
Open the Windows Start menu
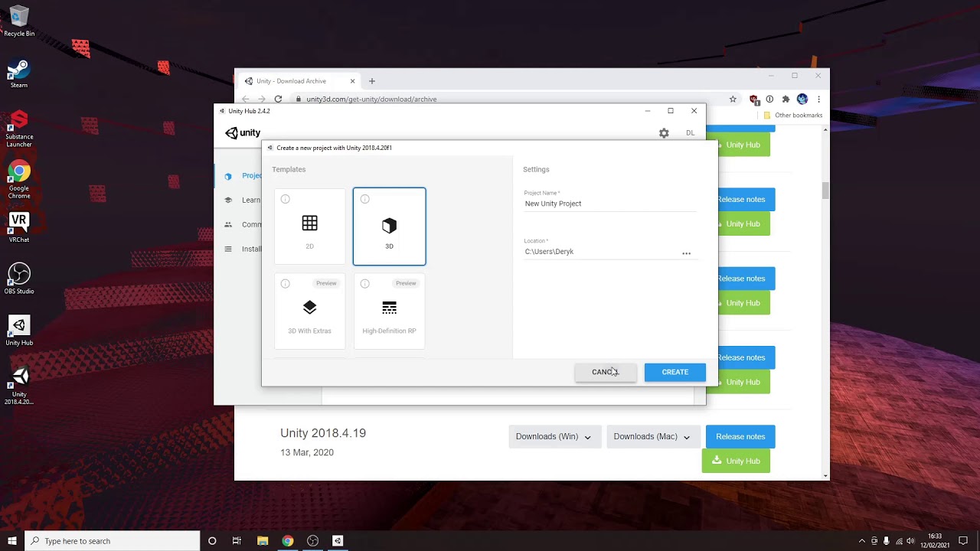click(12, 541)
